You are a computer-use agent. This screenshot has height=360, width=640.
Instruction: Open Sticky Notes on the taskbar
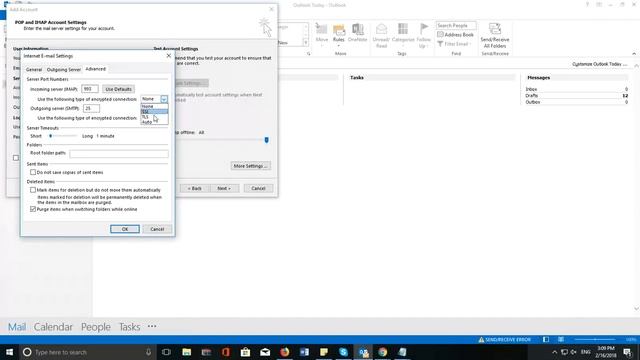coord(324,352)
